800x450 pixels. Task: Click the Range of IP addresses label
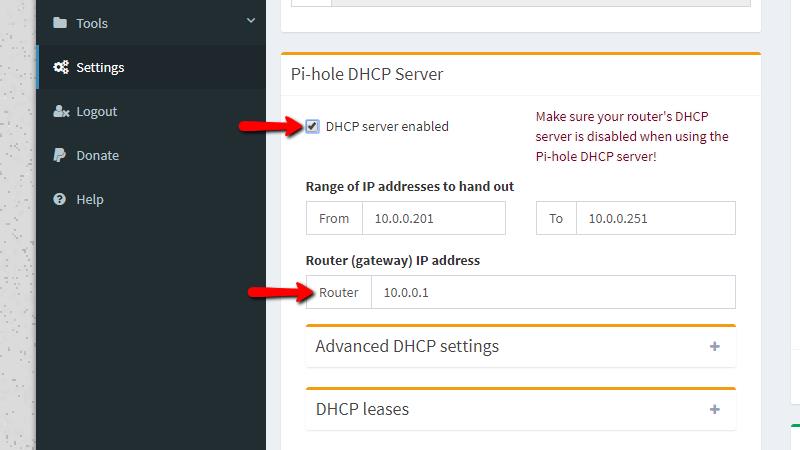(x=410, y=187)
